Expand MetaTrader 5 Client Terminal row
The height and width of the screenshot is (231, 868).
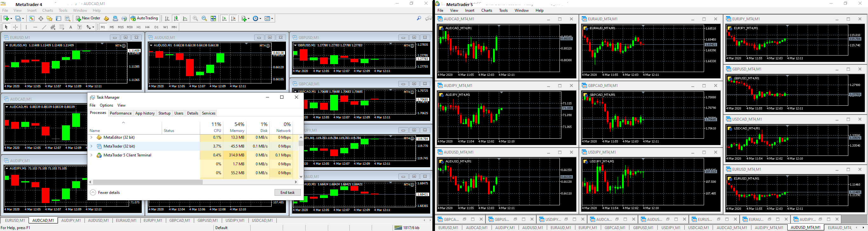pyautogui.click(x=91, y=155)
